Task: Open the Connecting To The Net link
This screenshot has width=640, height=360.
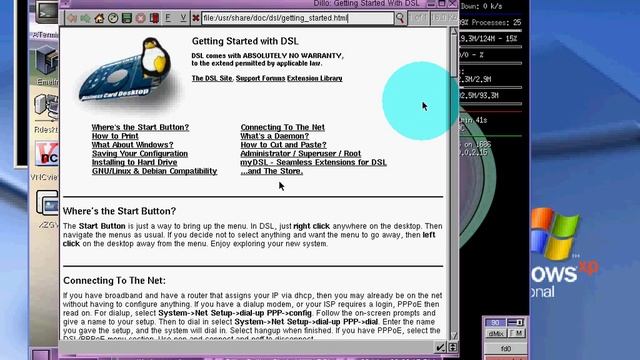Action: (x=282, y=127)
